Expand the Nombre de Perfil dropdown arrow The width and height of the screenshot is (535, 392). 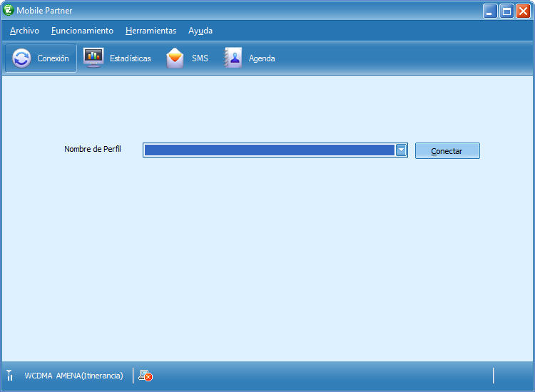401,150
